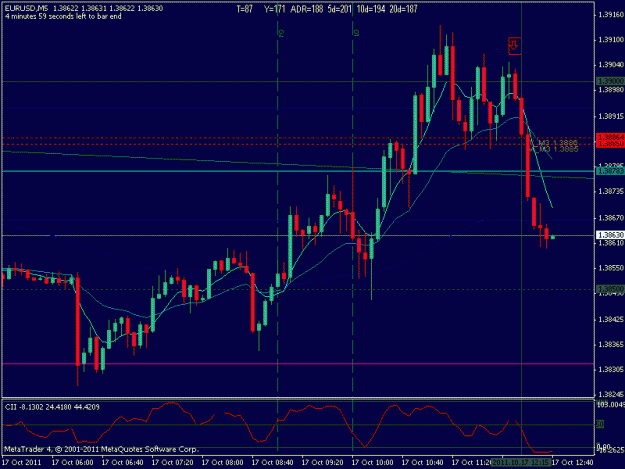Click the 10d=194 range label
625x469 pixels.
(x=371, y=9)
